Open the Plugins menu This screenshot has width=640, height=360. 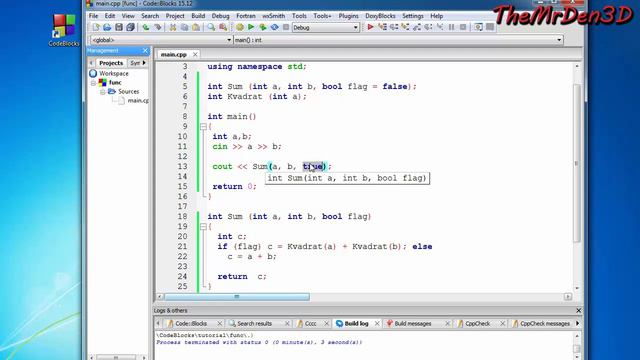click(348, 16)
